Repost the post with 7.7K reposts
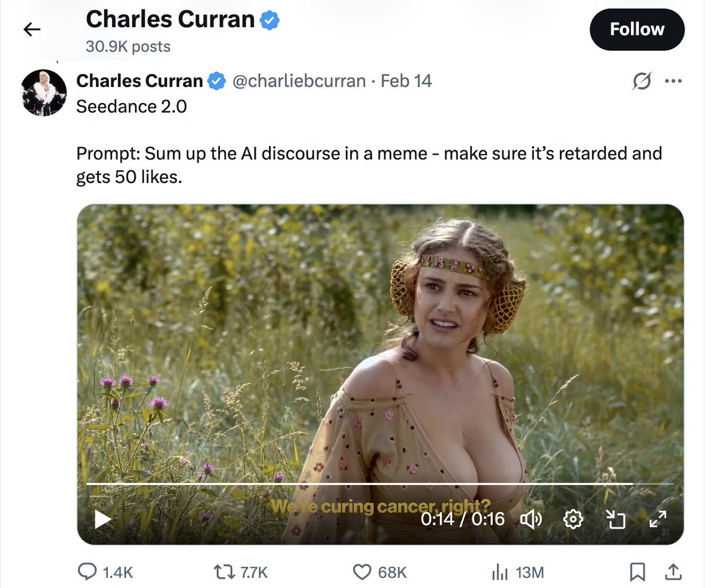The image size is (711, 588). (x=224, y=572)
